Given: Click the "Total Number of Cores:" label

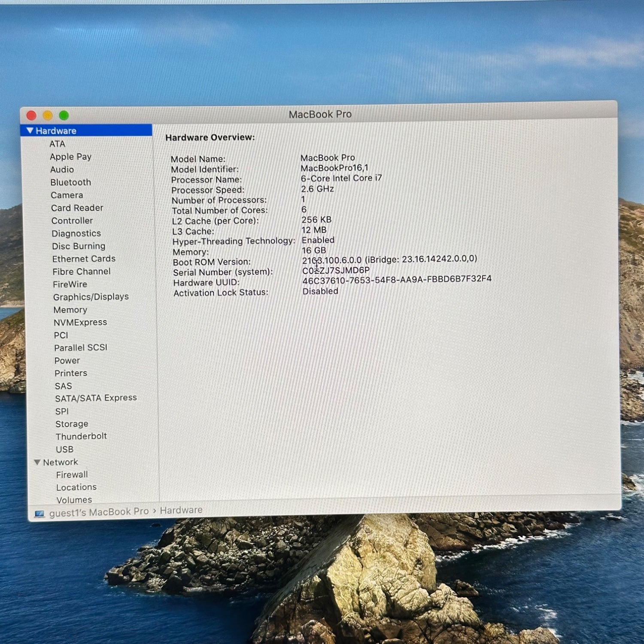Looking at the screenshot, I should click(x=220, y=210).
